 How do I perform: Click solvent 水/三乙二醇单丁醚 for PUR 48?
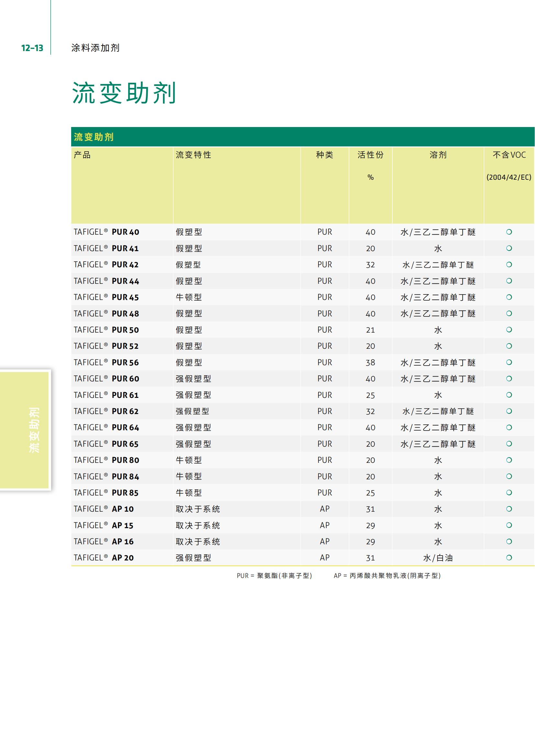coord(438,314)
